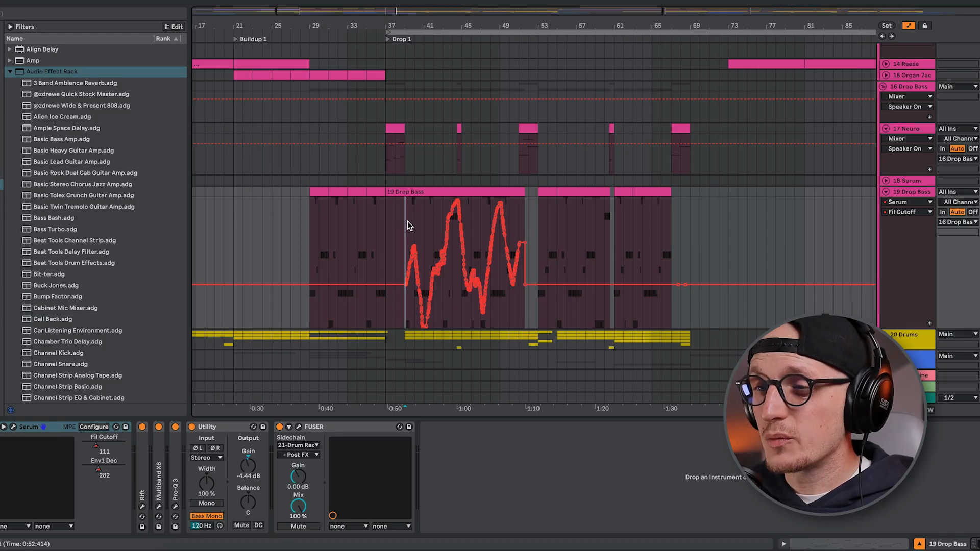980x551 pixels.
Task: Disable the Utility device activator
Action: [192, 427]
